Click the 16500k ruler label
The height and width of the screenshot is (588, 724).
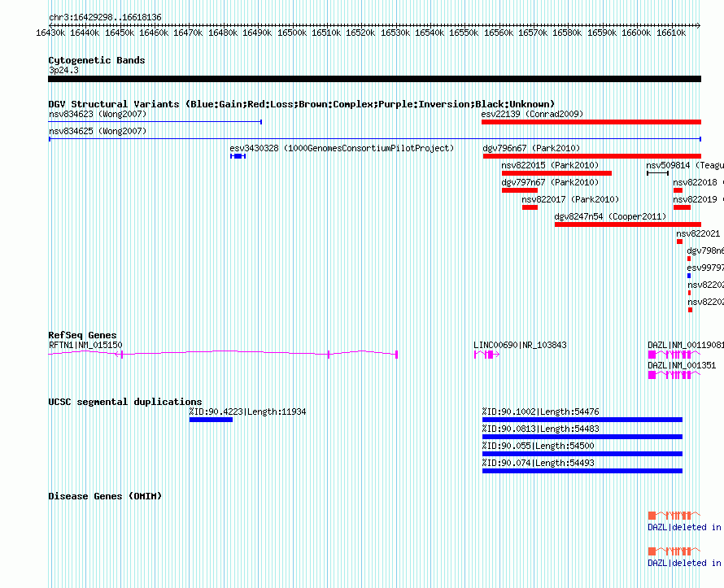click(x=292, y=33)
